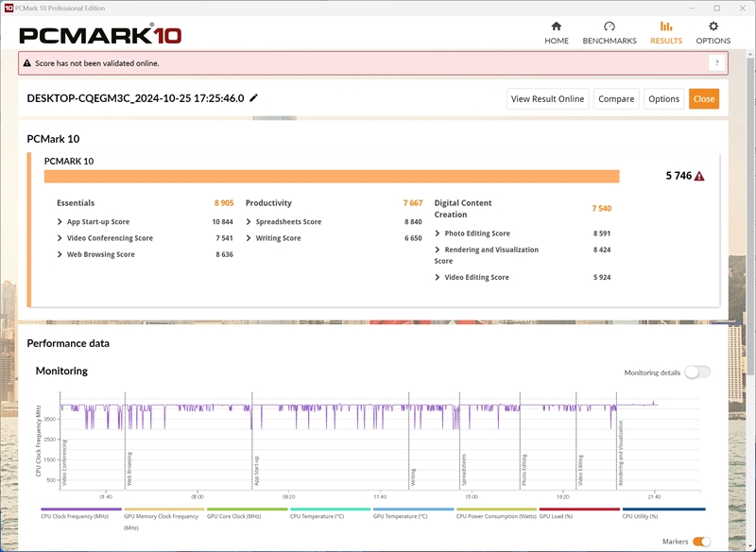Click the Web Browsing chart marker

129,469
